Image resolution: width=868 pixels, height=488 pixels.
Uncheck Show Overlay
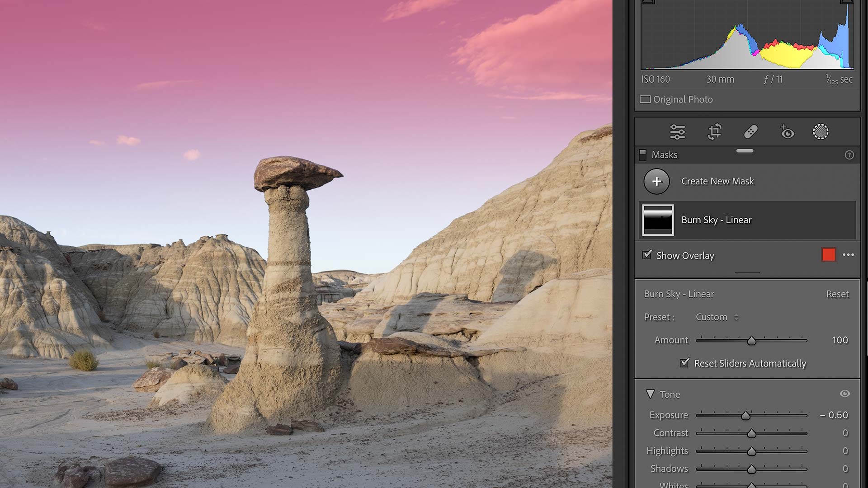pyautogui.click(x=646, y=255)
